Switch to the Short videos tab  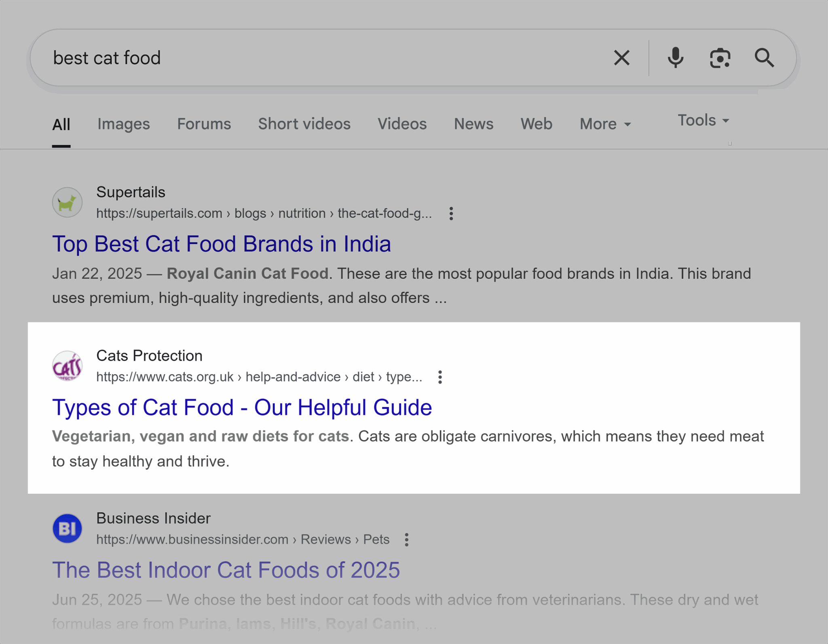[304, 124]
